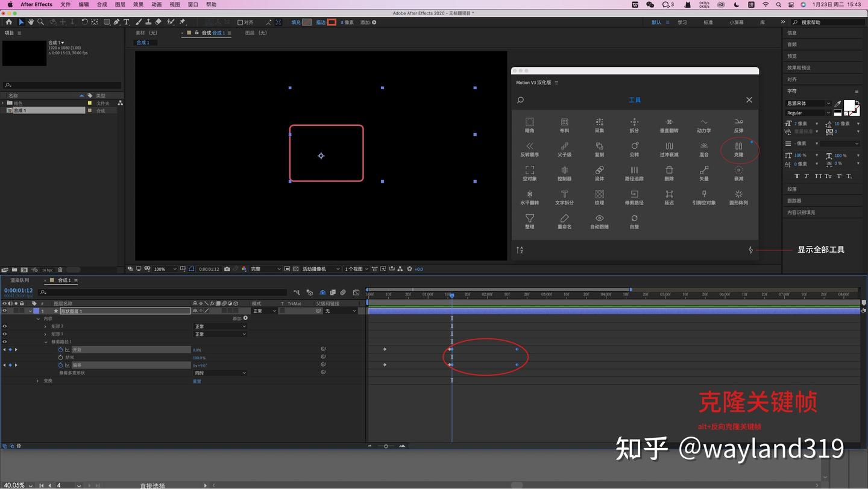This screenshot has height=489, width=868.
Task: Open the 效果 menu
Action: coord(138,4)
